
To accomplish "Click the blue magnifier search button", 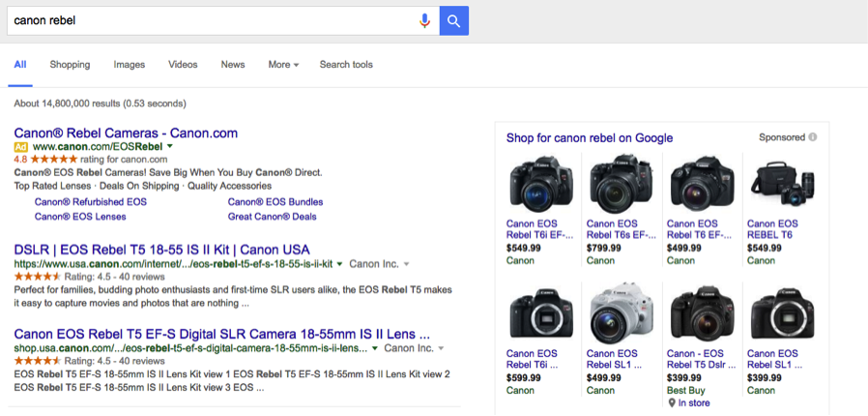I will (x=454, y=21).
